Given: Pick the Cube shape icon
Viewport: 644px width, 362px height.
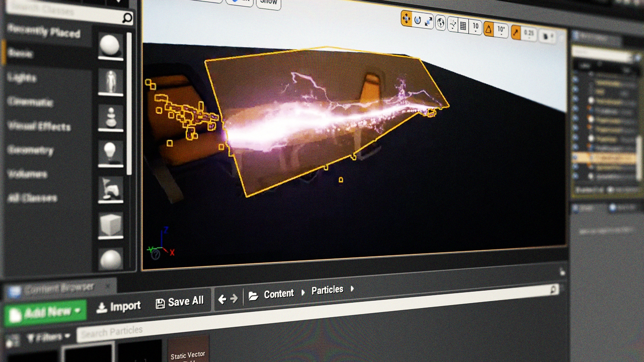Looking at the screenshot, I should pyautogui.click(x=111, y=225).
